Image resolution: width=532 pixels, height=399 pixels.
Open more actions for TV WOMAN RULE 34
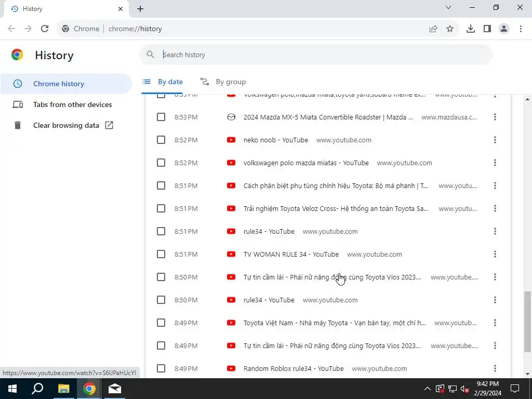pyautogui.click(x=495, y=254)
